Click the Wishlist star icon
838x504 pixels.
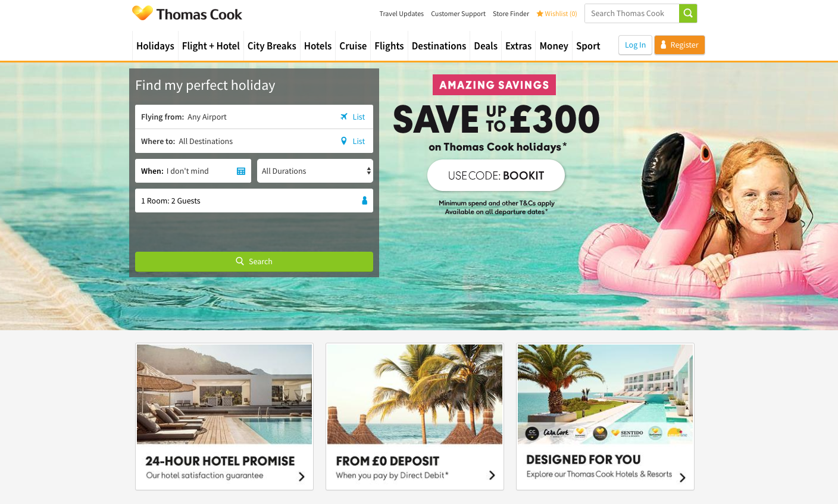540,14
